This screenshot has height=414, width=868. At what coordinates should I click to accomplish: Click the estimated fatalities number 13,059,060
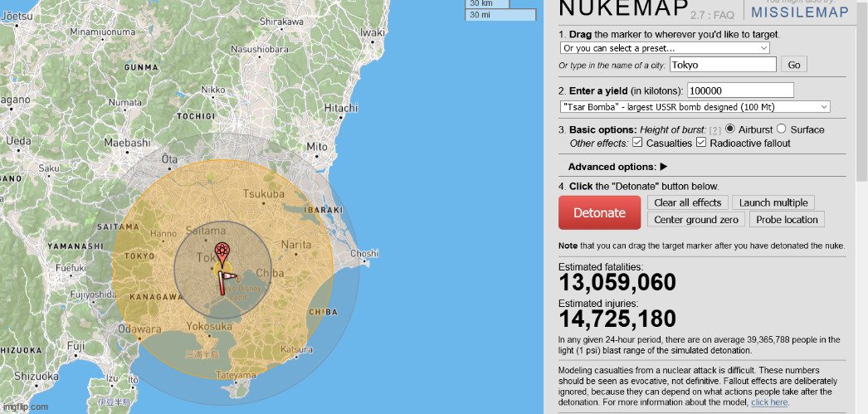click(x=617, y=283)
